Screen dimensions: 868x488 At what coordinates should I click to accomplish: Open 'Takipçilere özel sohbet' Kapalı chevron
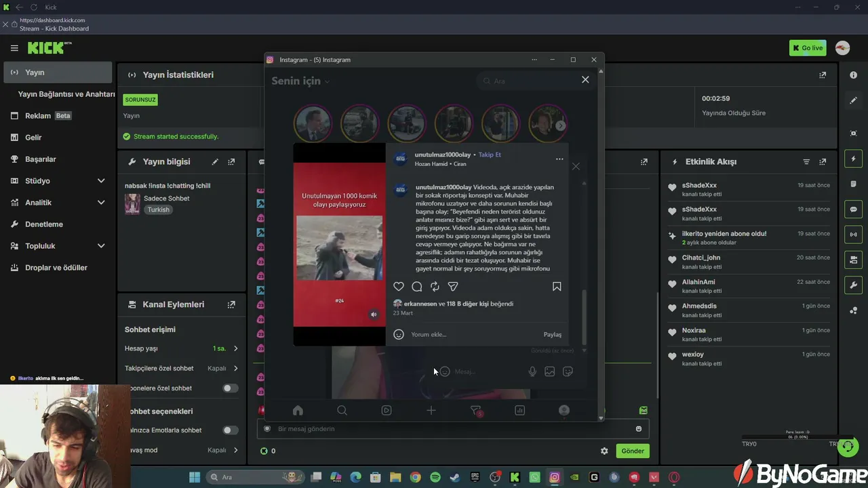[235, 369]
